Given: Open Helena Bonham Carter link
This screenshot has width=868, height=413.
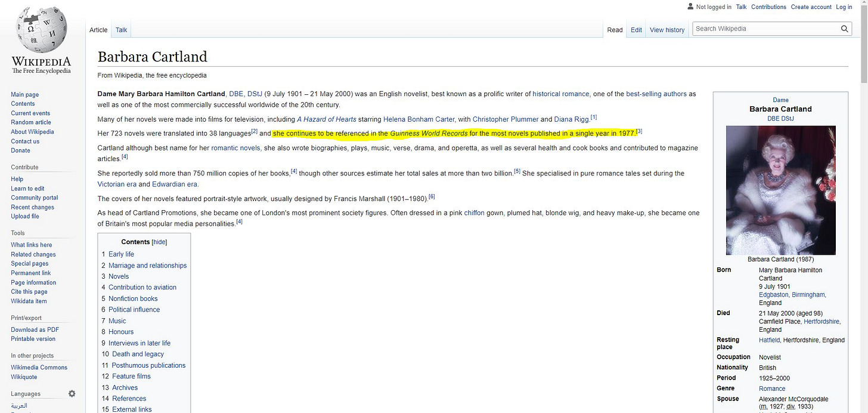Looking at the screenshot, I should [x=419, y=119].
